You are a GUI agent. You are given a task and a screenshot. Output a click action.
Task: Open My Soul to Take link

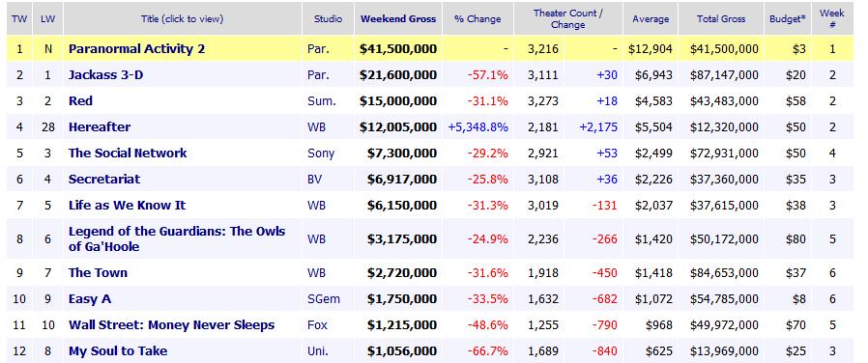tap(118, 350)
